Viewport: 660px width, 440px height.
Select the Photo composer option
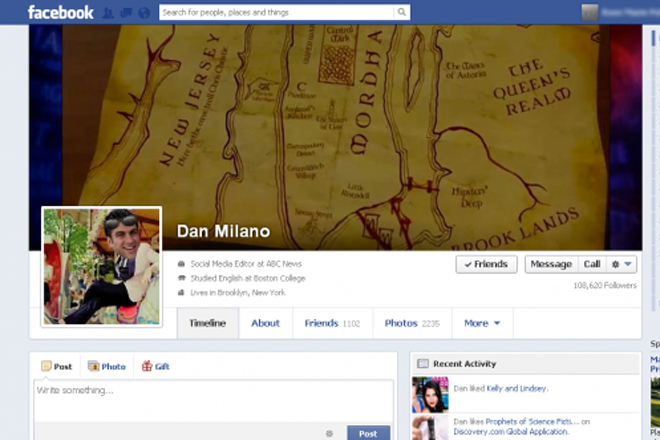tap(107, 366)
